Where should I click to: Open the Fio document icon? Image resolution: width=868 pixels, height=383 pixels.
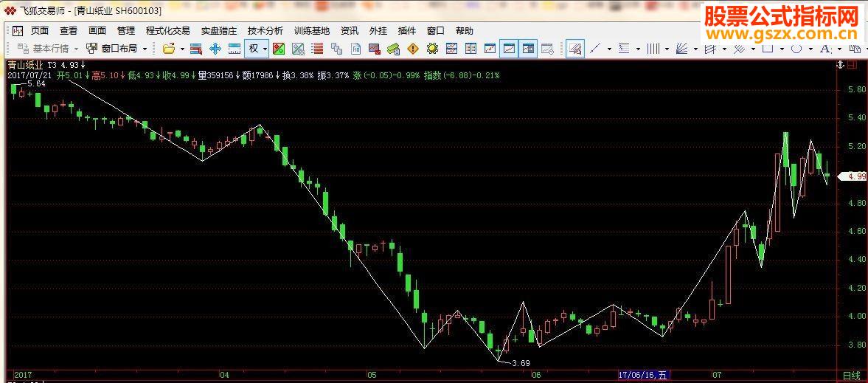[356, 49]
